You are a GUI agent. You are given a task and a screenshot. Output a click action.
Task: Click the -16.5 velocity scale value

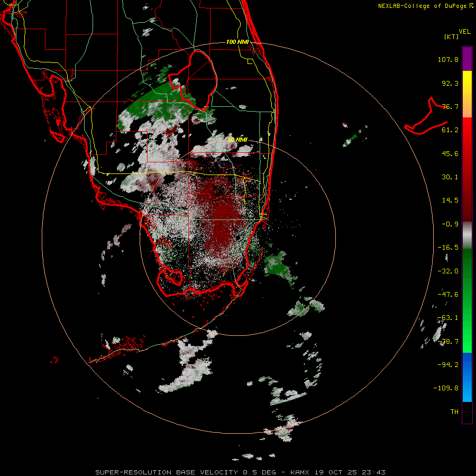(x=448, y=248)
